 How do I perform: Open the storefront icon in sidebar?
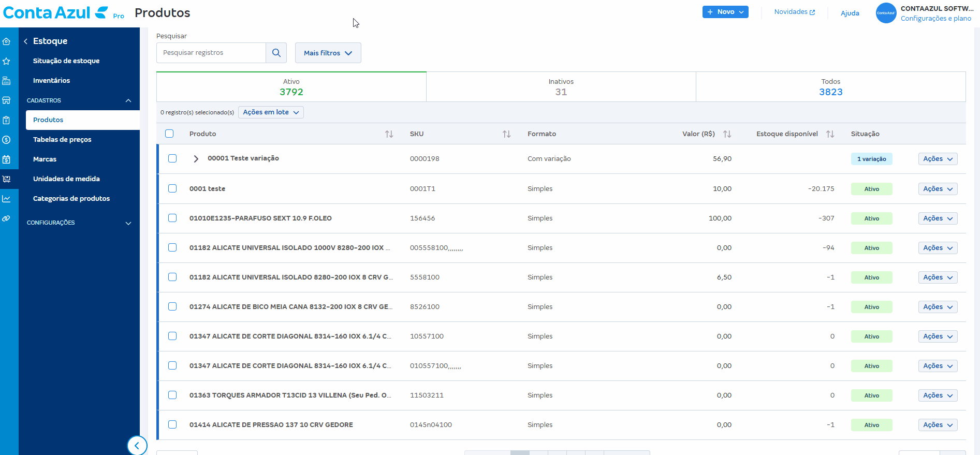(x=6, y=100)
